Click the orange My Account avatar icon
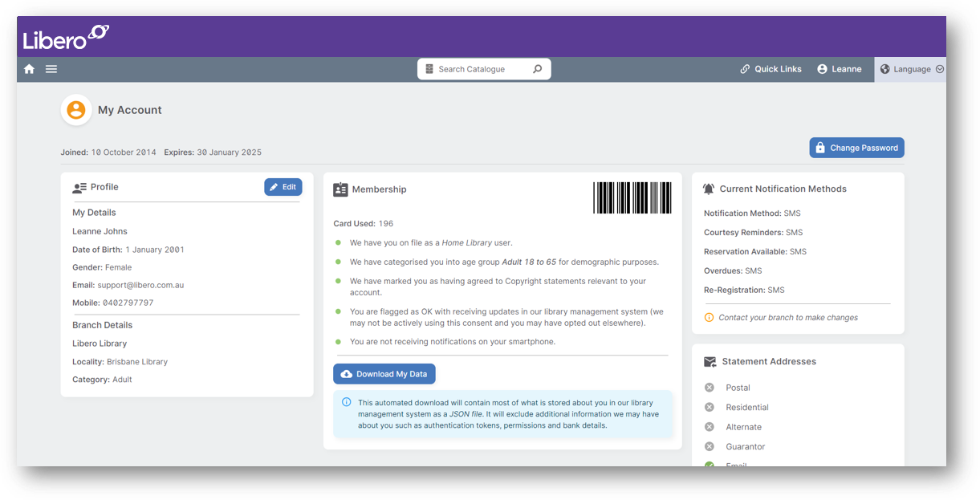The width and height of the screenshot is (980, 500). tap(76, 110)
